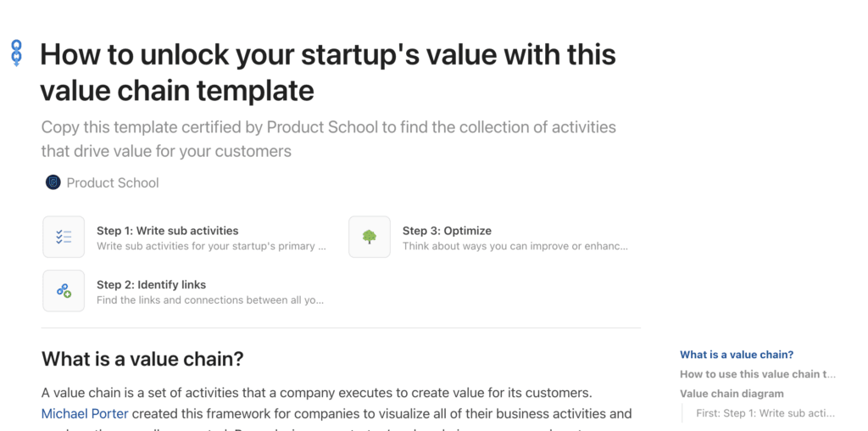Viewport: 868px width, 431px height.
Task: Jump to 'How to use this value chain' outline entry
Action: 757,374
